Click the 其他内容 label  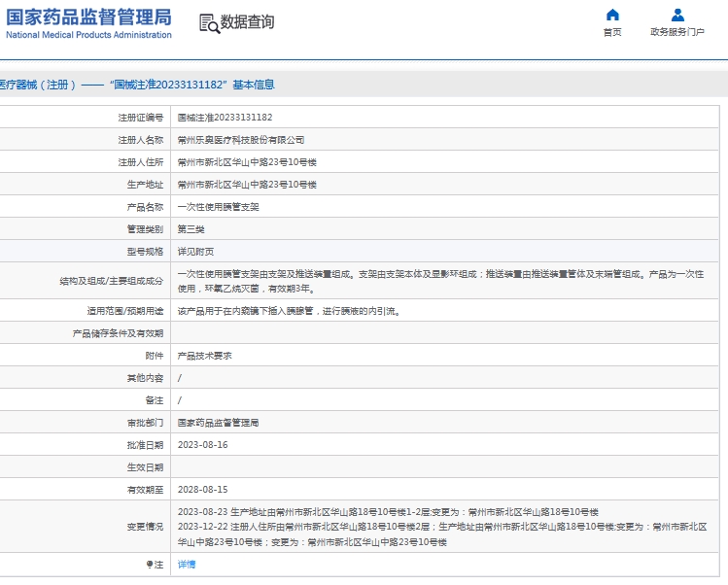pyautogui.click(x=146, y=378)
